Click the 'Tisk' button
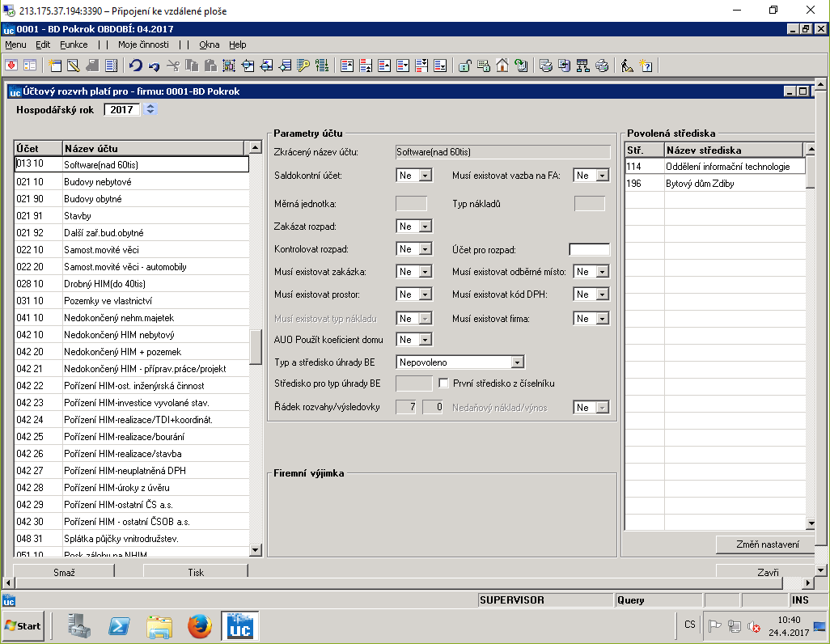The image size is (830, 644). 195,571
